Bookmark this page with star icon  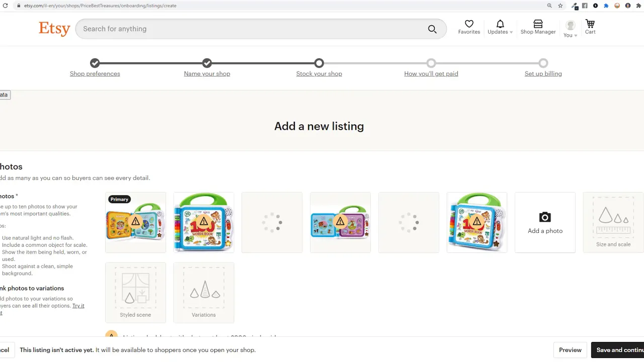tap(560, 6)
